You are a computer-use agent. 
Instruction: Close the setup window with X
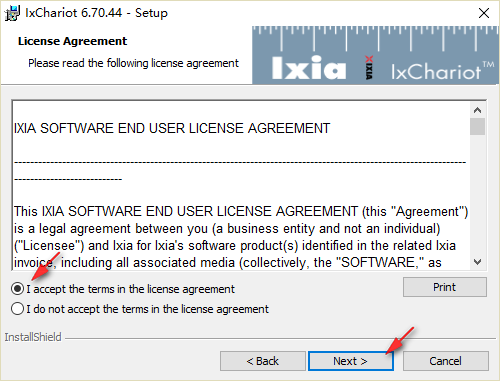coord(484,13)
